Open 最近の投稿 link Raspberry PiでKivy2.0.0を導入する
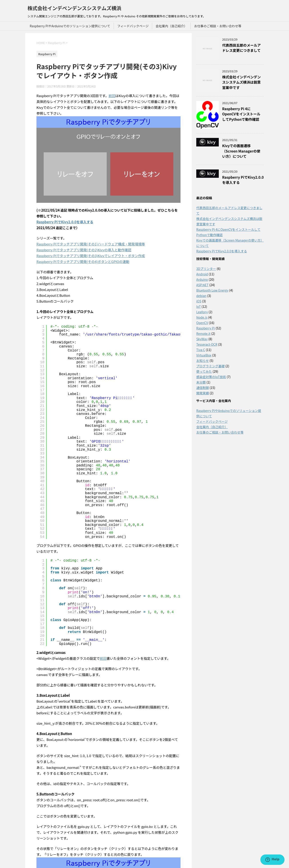Image resolution: width=289 pixels, height=868 pixels. click(x=221, y=251)
